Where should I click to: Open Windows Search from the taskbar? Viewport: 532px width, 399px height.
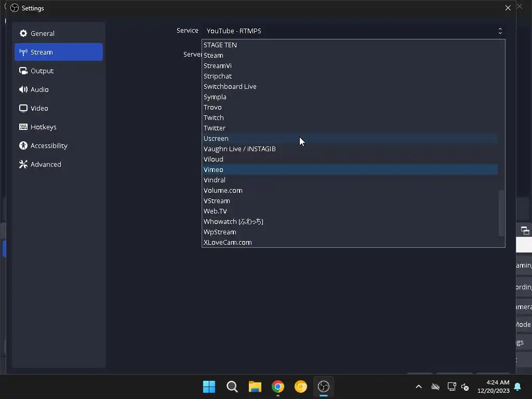(232, 387)
